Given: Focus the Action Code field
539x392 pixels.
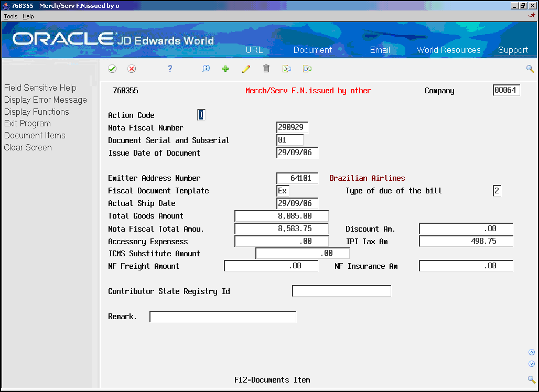Looking at the screenshot, I should (x=201, y=115).
